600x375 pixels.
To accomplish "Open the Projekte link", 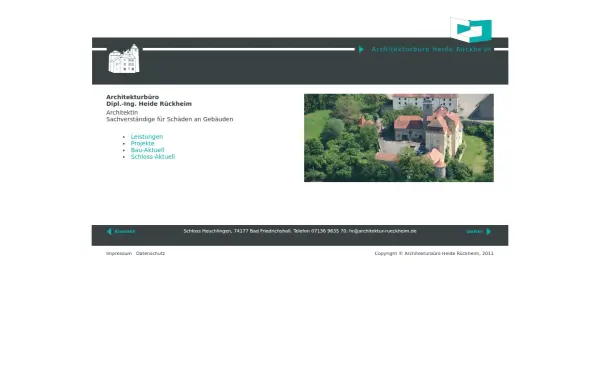I will click(142, 143).
